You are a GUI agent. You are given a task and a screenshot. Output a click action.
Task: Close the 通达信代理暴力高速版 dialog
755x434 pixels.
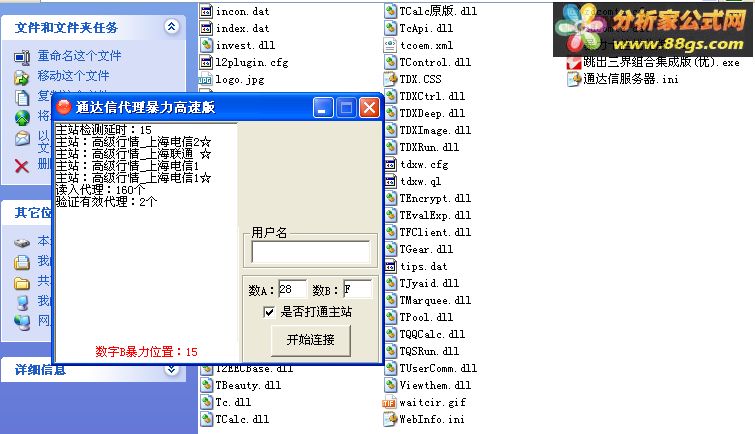pos(369,107)
